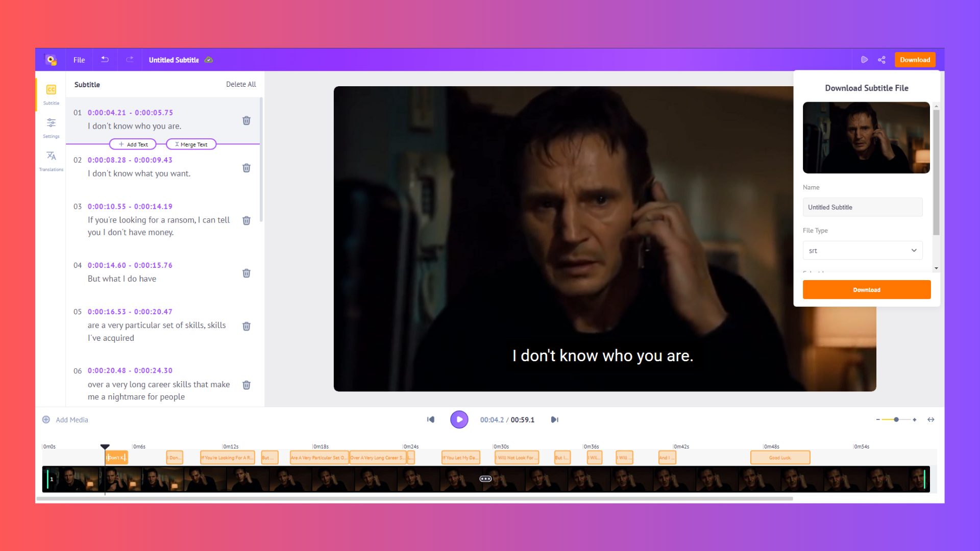Select the 'Good Luck.' timeline clip
Screen dimensions: 980x551
(x=780, y=458)
